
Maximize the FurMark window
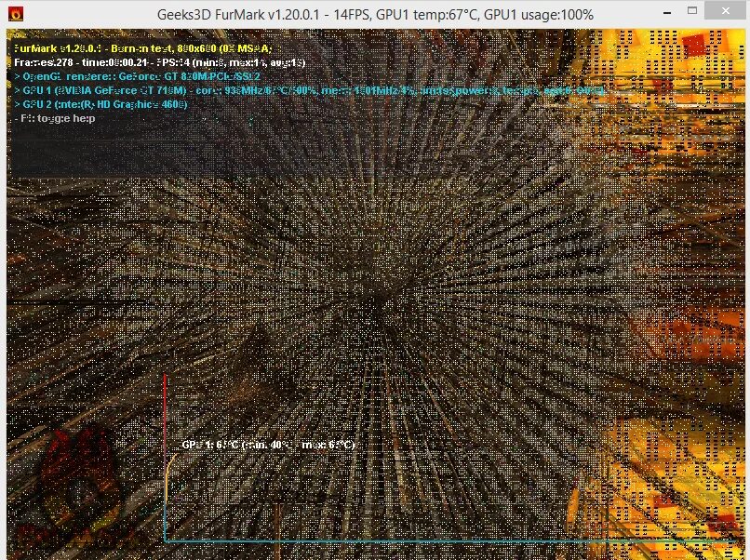pyautogui.click(x=692, y=11)
